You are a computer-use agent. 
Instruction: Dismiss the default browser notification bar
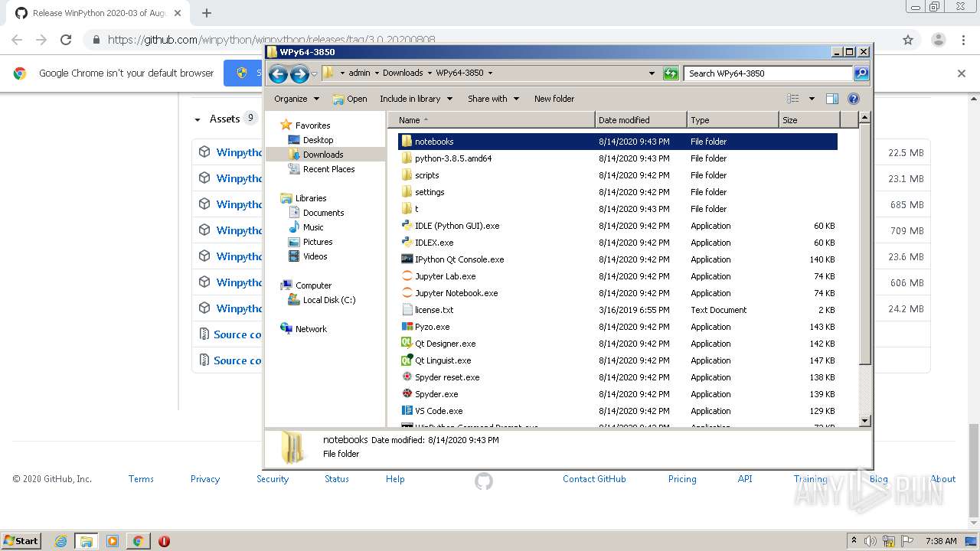coord(962,73)
